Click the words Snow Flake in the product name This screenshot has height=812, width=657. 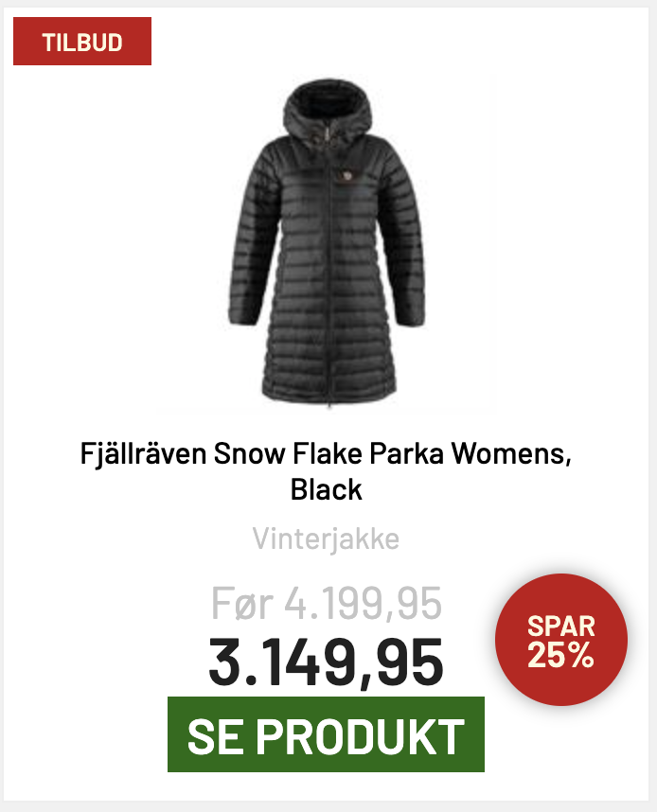[x=288, y=453]
